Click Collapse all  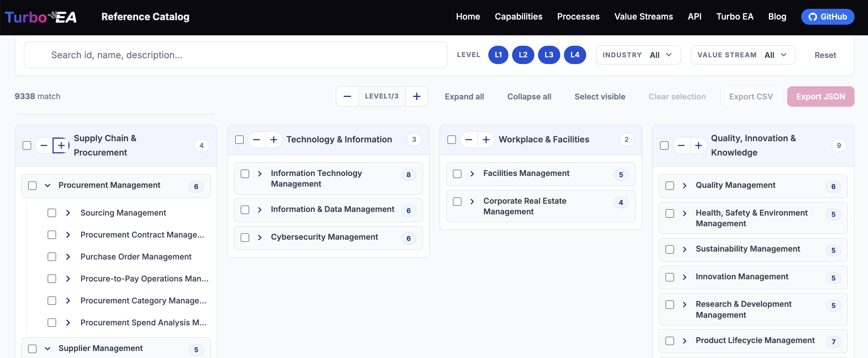pyautogui.click(x=529, y=97)
